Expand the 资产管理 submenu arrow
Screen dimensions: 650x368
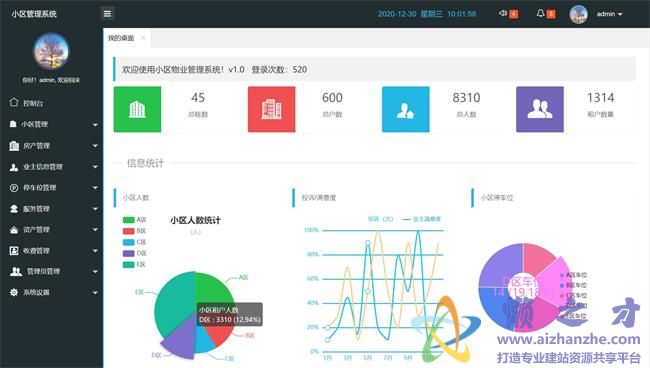[x=95, y=230]
